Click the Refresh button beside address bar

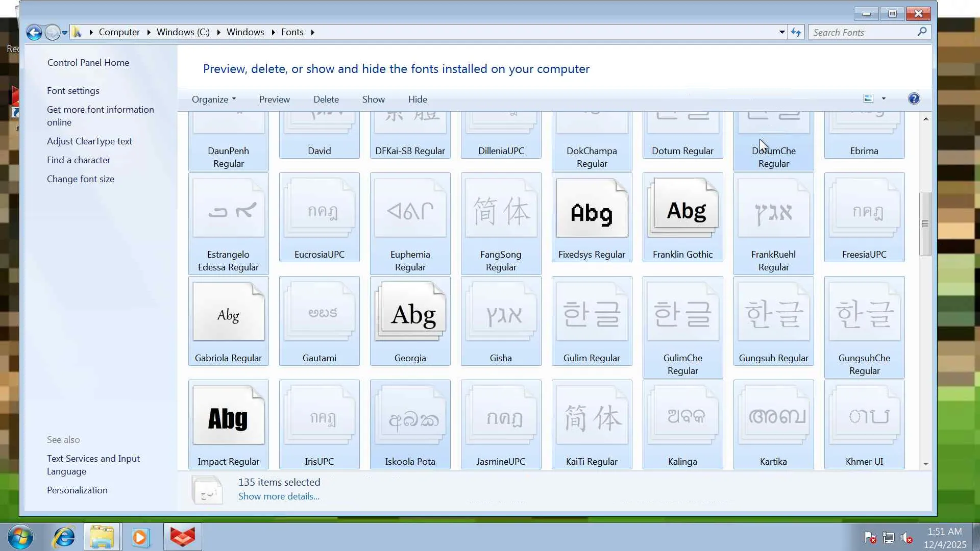796,33
